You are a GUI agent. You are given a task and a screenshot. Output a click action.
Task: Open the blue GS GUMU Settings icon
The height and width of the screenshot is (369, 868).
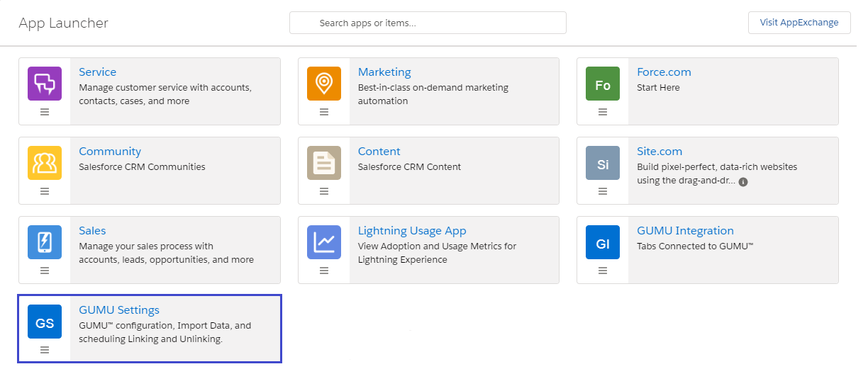tap(45, 322)
